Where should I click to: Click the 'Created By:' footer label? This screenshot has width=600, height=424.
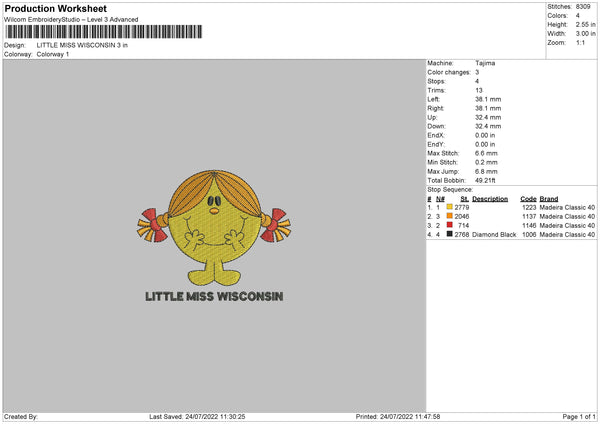[21, 416]
